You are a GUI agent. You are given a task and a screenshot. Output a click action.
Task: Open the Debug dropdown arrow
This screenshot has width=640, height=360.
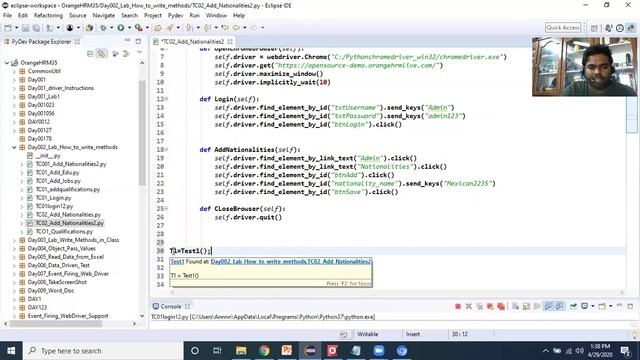pyautogui.click(x=111, y=28)
